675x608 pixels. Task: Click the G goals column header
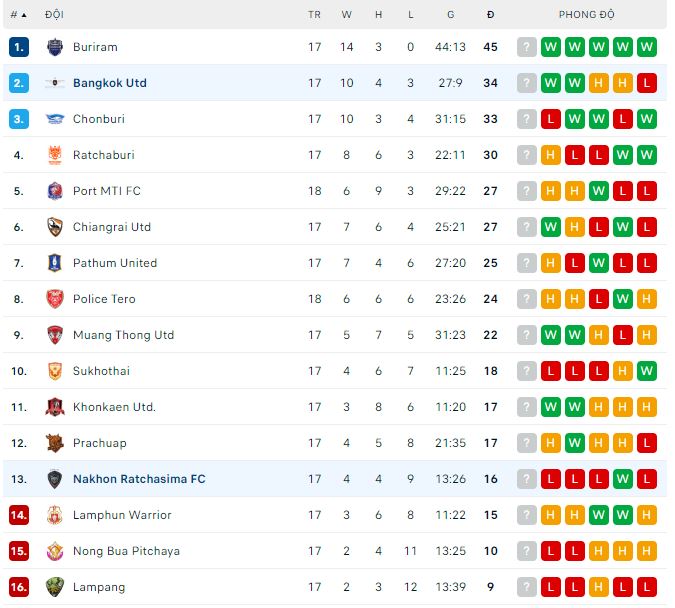450,15
